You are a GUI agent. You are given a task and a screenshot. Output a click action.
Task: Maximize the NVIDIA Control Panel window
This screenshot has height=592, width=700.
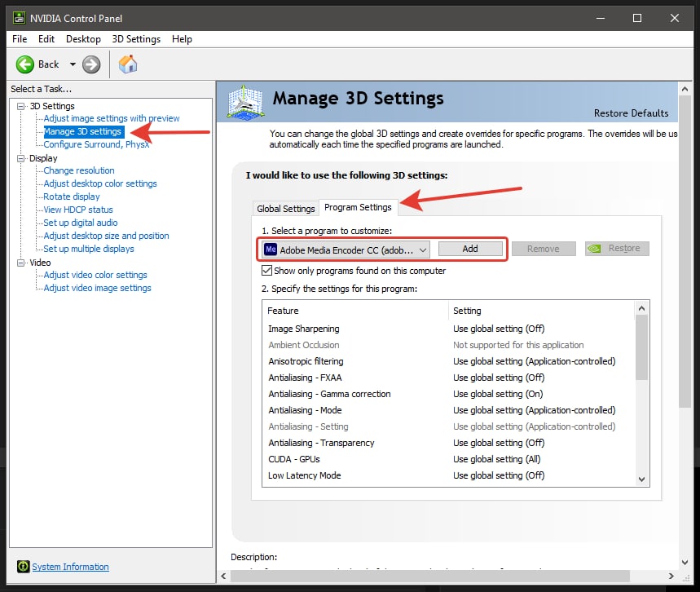pos(637,18)
